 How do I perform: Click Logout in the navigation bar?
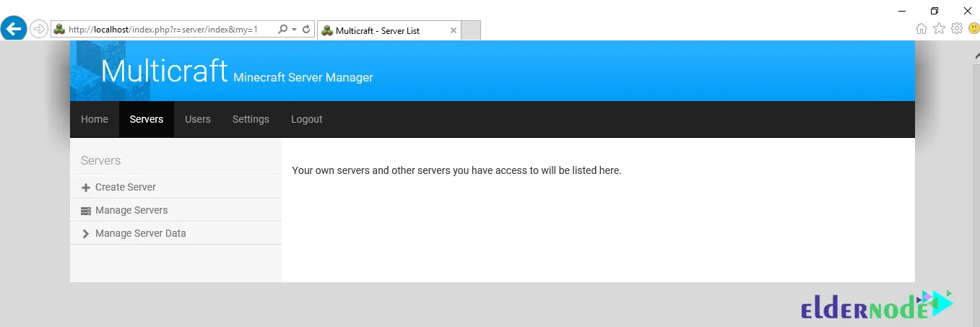coord(307,119)
